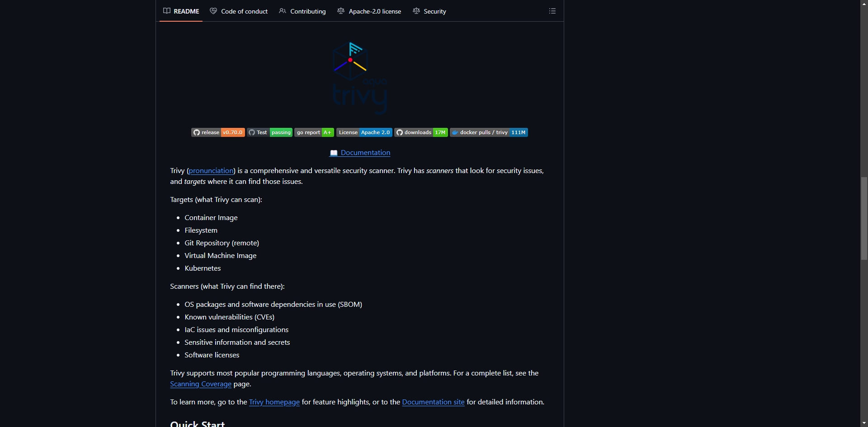Click the 'Quick Start' heading
Image resolution: width=868 pixels, height=427 pixels.
[x=197, y=423]
